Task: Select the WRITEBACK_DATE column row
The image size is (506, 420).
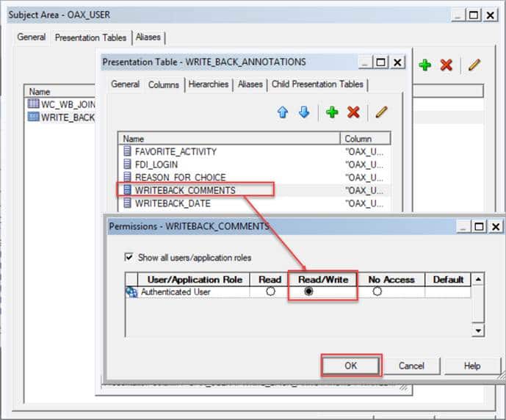Action: (x=254, y=203)
